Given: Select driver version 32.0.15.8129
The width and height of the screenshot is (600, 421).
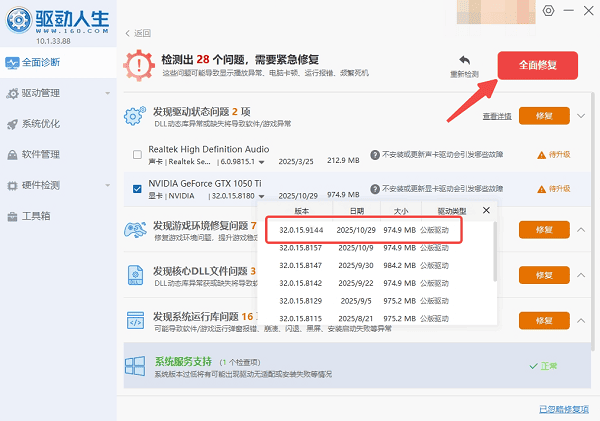Looking at the screenshot, I should click(364, 301).
